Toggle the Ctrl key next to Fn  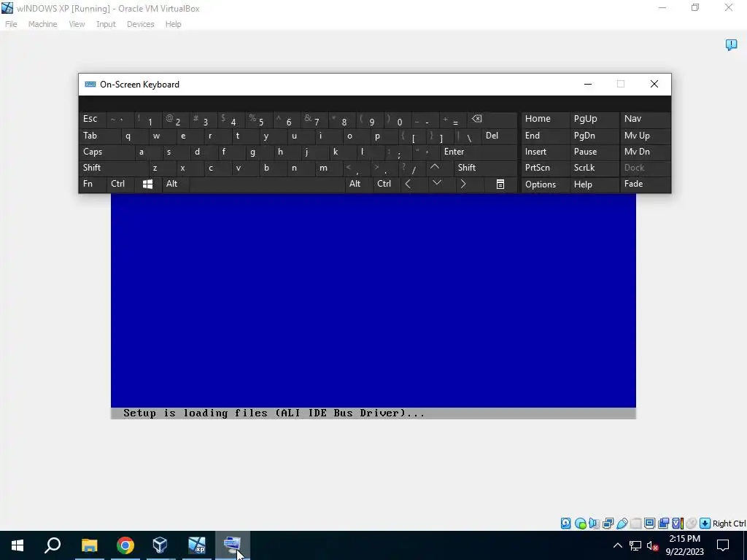tap(120, 184)
